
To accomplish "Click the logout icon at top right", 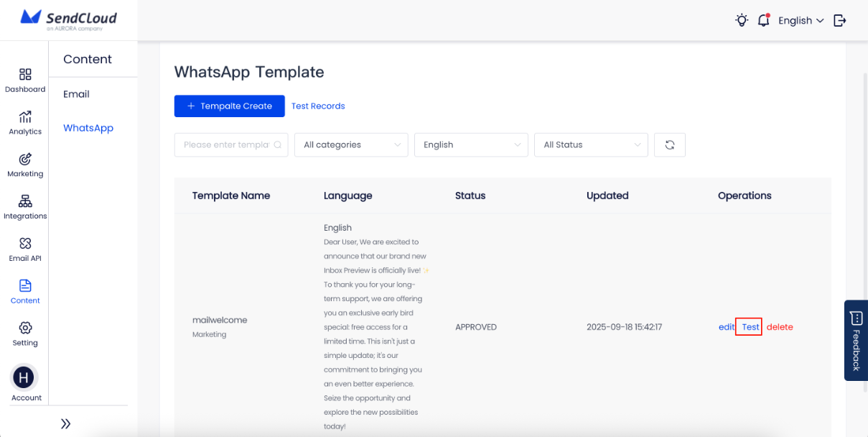I will (x=839, y=20).
